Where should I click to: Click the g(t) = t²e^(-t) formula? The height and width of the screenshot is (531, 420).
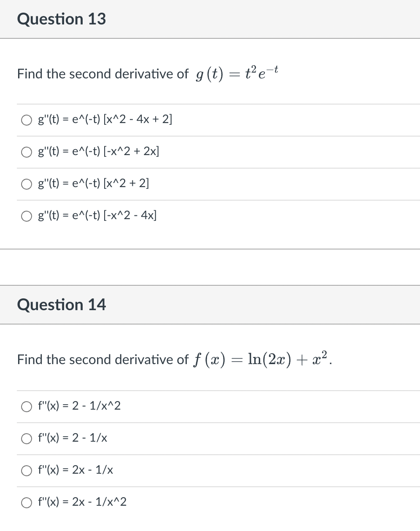[x=237, y=73]
